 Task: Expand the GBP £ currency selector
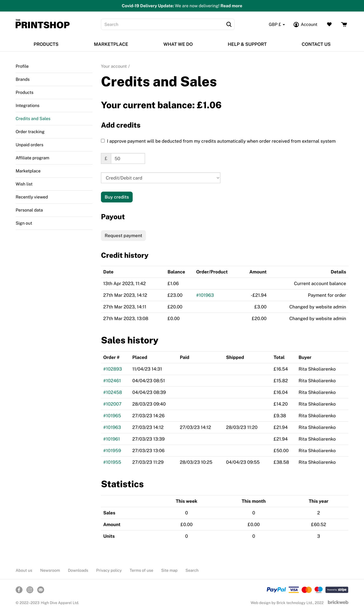point(277,24)
